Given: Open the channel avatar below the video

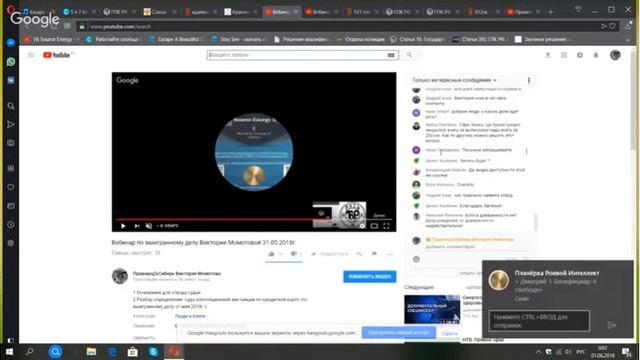Looking at the screenshot, I should [x=120, y=276].
